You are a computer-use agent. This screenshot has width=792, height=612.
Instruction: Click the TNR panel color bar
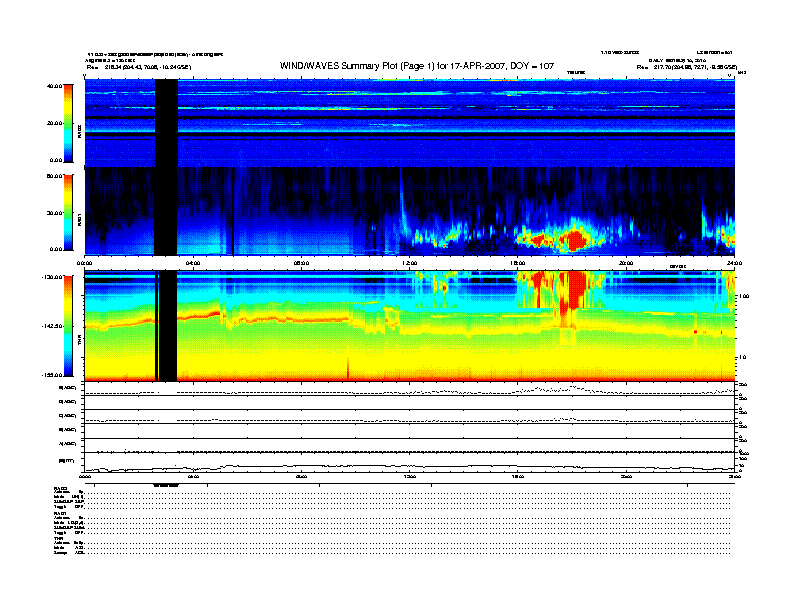[x=67, y=326]
